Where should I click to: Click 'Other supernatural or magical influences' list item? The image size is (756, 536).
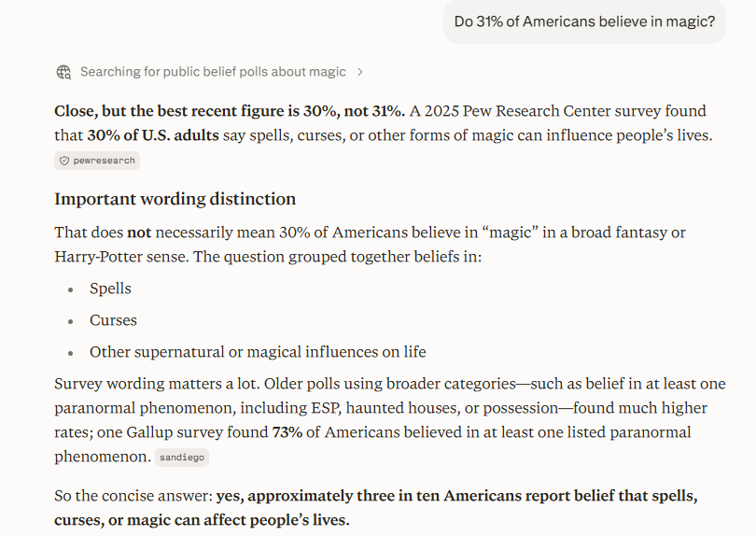pos(258,352)
